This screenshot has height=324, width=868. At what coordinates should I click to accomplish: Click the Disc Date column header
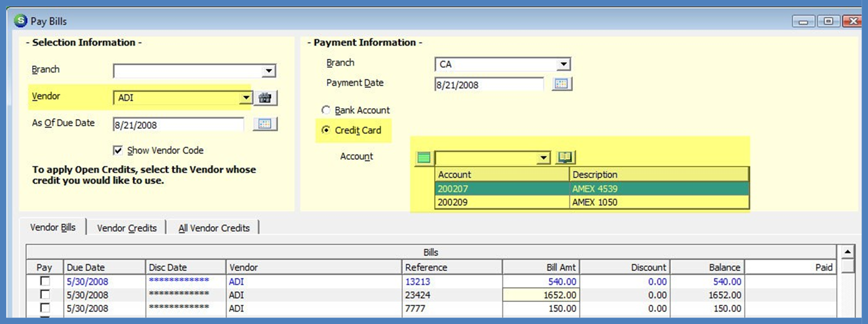[186, 267]
